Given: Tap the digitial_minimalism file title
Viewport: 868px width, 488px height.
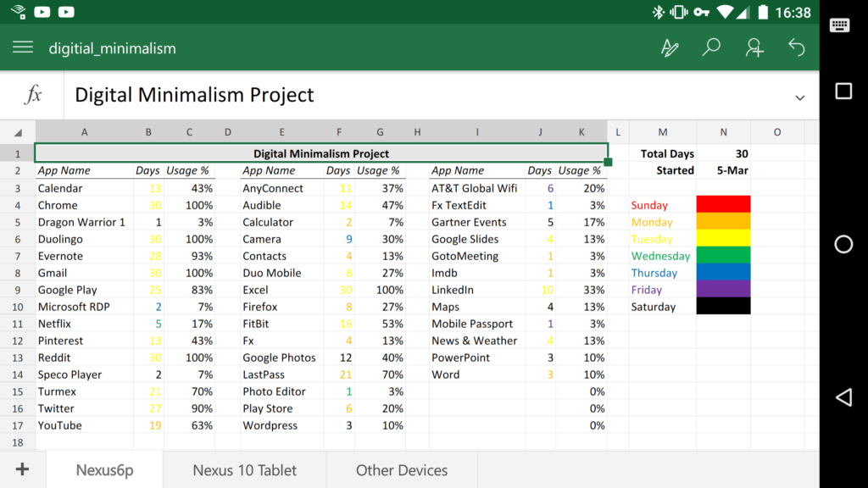Looking at the screenshot, I should [113, 48].
